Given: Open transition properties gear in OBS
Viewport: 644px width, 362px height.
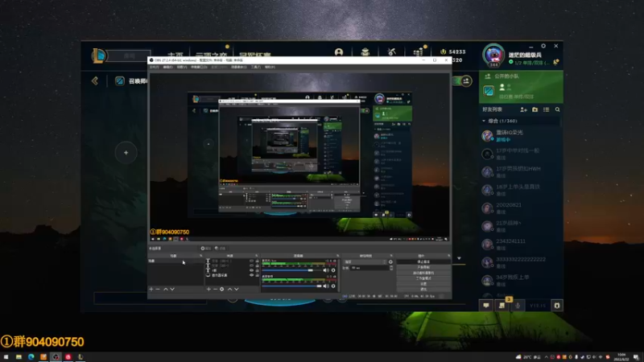Looking at the screenshot, I should (x=390, y=262).
